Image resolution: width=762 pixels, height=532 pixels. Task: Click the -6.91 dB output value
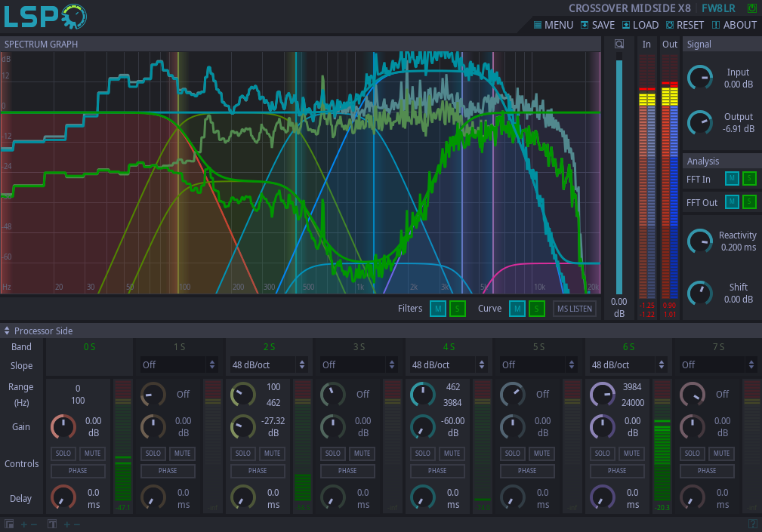pyautogui.click(x=738, y=128)
